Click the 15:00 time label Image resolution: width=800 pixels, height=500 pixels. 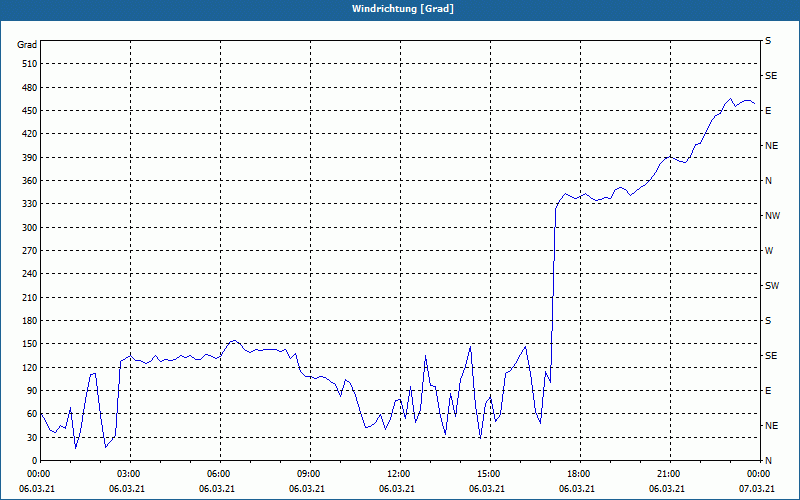490,474
